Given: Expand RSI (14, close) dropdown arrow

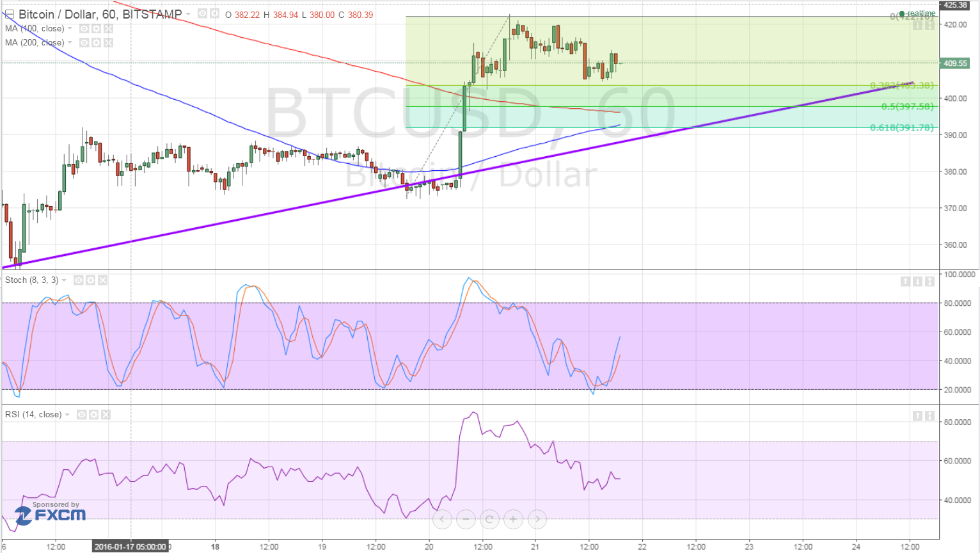Looking at the screenshot, I should [x=67, y=415].
